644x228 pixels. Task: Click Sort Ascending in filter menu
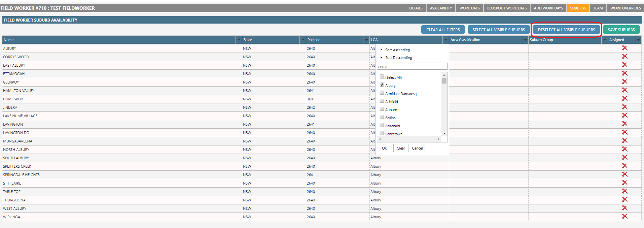[x=397, y=50]
